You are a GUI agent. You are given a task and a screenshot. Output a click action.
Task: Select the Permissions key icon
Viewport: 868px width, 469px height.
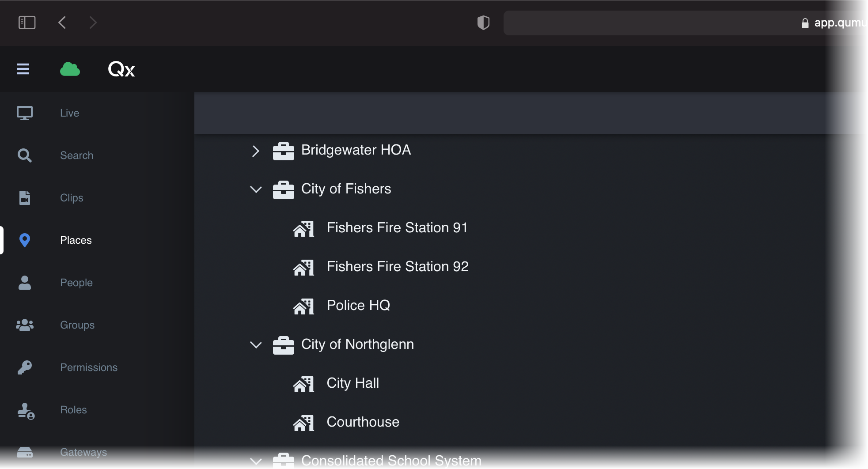click(24, 367)
